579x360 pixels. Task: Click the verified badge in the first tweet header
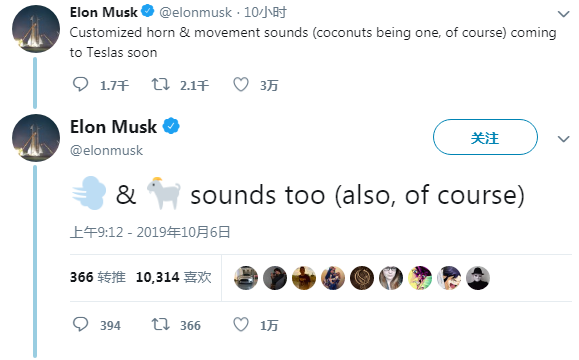[x=148, y=11]
